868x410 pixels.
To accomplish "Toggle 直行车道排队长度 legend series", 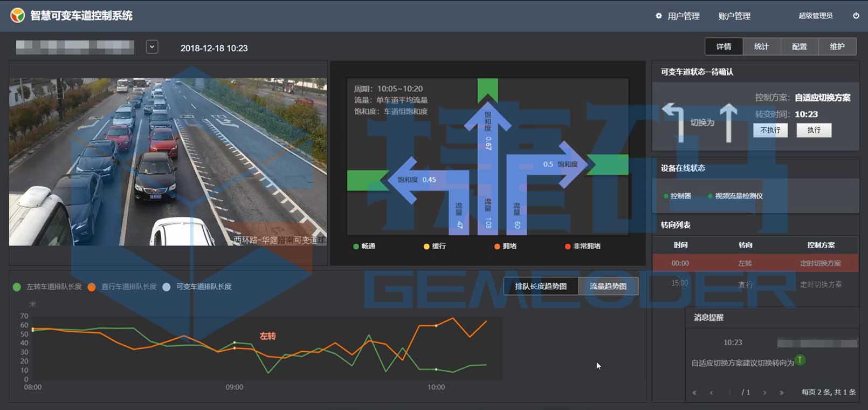I will (x=122, y=287).
